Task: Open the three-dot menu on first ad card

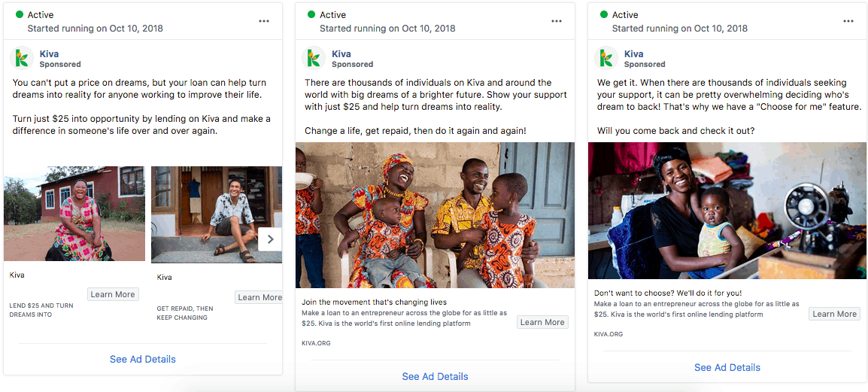Action: point(264,21)
